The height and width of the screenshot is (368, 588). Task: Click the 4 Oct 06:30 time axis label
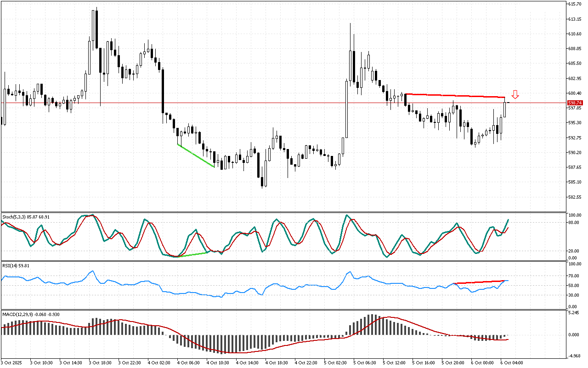coord(188,362)
